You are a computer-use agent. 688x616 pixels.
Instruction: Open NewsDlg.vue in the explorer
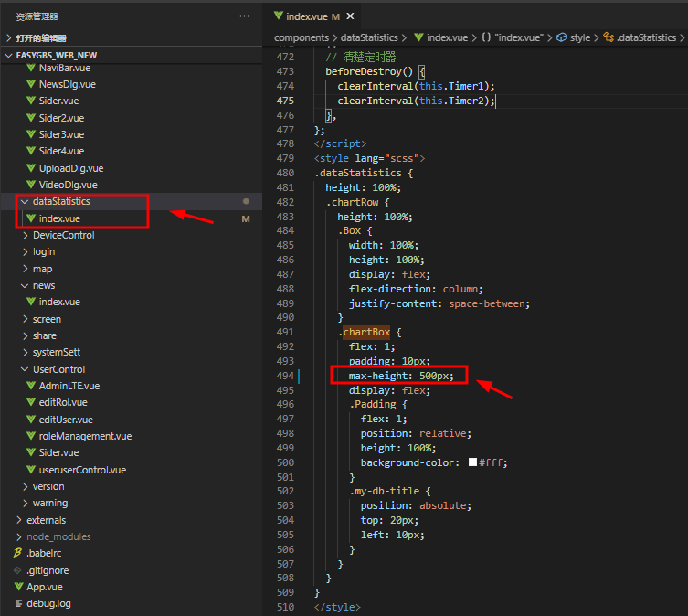pos(67,84)
